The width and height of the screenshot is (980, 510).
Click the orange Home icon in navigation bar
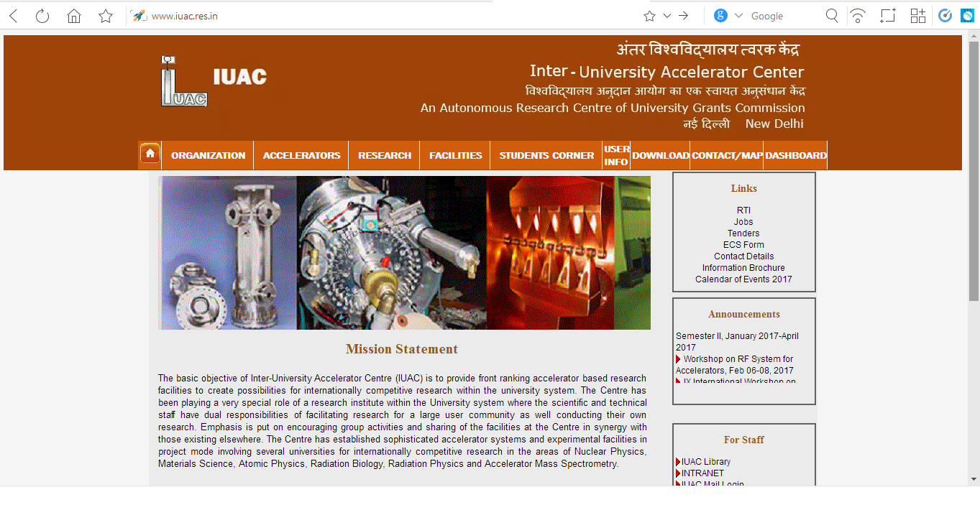150,153
